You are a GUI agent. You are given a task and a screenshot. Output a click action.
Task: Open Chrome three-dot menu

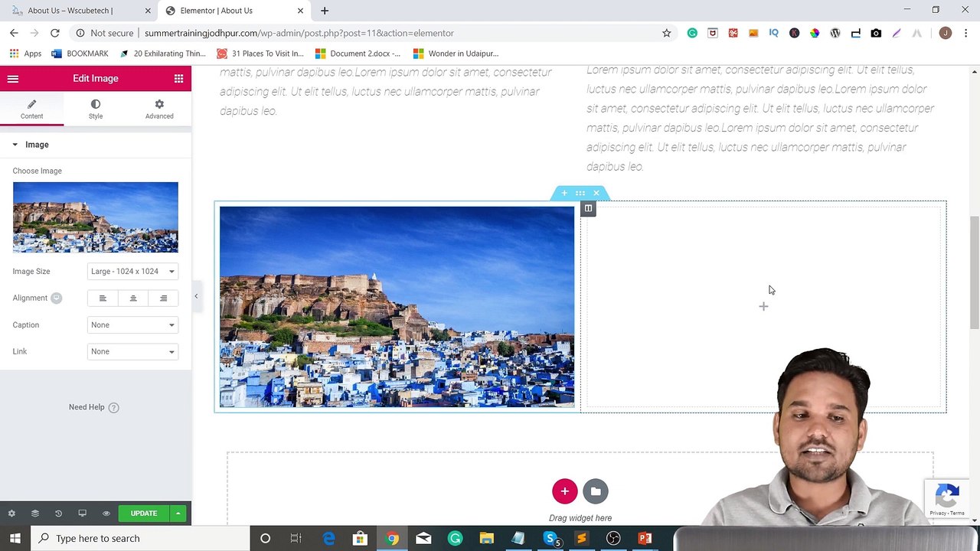tap(965, 33)
